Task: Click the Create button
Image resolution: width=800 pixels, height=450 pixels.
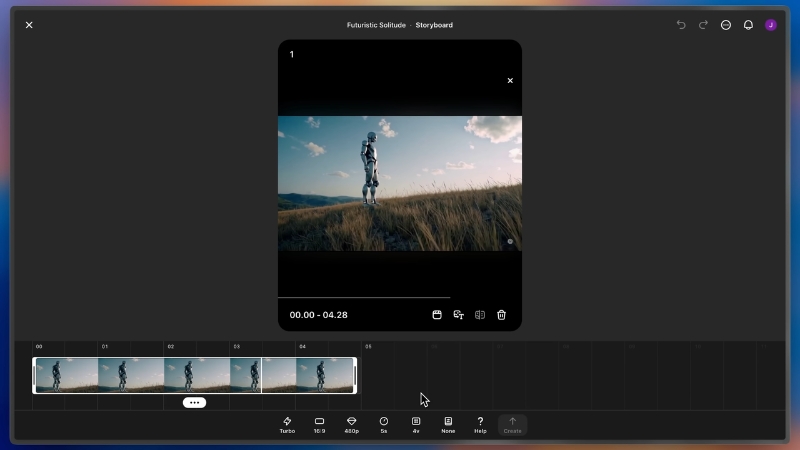Action: pos(512,424)
